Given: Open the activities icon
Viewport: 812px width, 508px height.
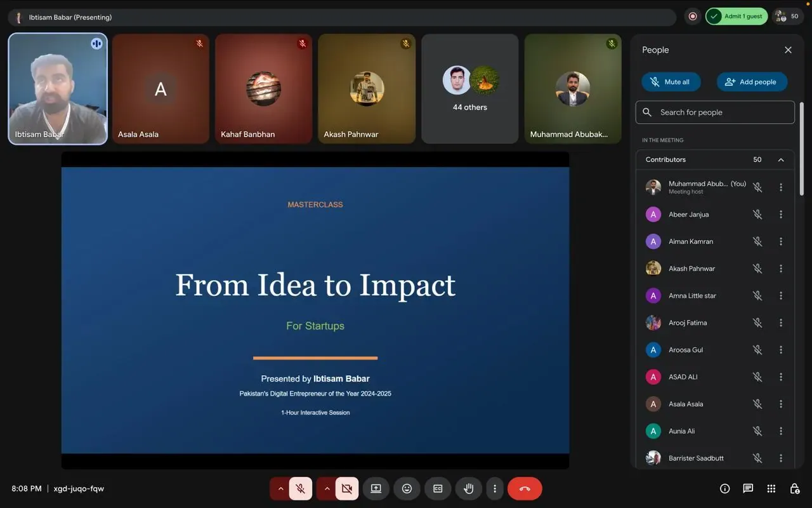Looking at the screenshot, I should pos(771,488).
